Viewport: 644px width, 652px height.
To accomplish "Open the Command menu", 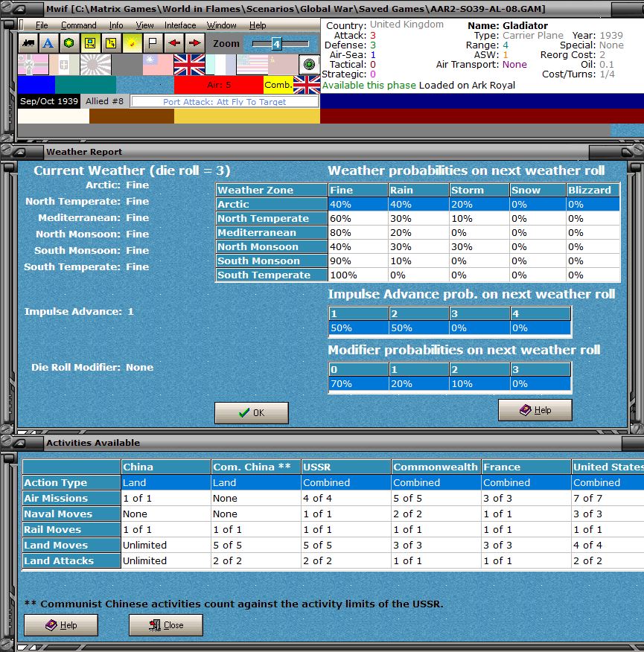I will [79, 25].
